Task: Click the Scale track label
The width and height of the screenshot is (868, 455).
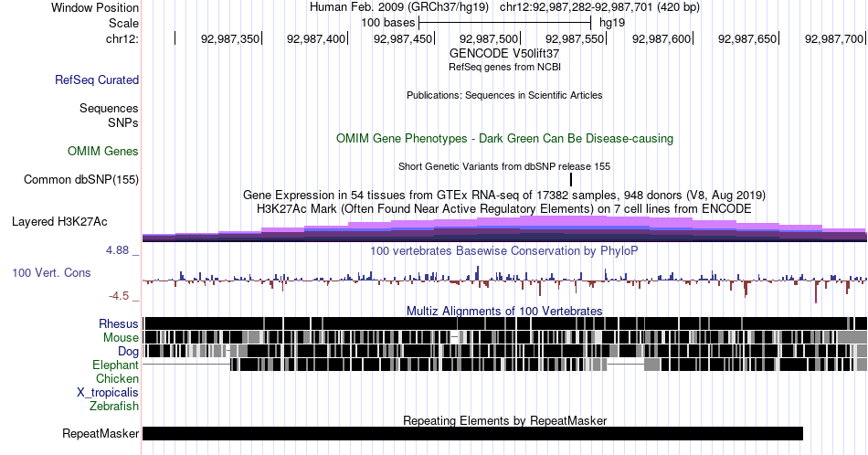Action: coord(123,23)
